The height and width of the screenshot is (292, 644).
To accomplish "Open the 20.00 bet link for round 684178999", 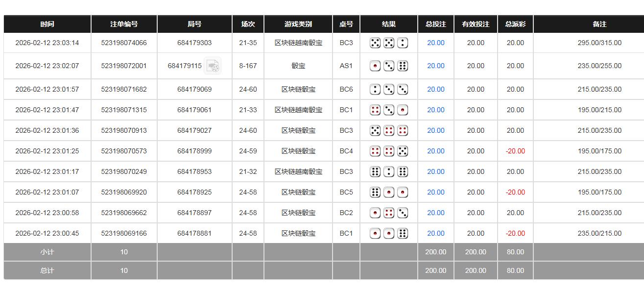I will pos(435,151).
